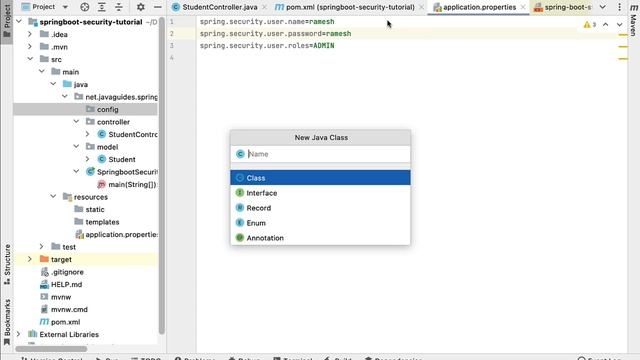The width and height of the screenshot is (640, 360).
Task: Go to next highlighted error arrow
Action: pyautogui.click(x=620, y=25)
